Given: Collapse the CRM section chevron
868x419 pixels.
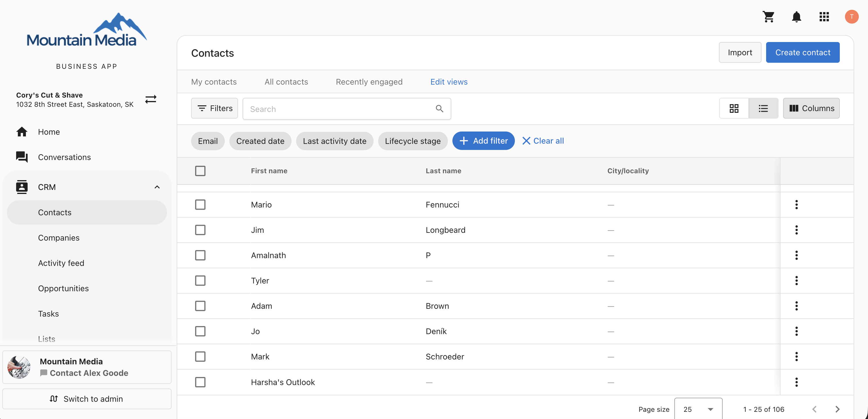Looking at the screenshot, I should 157,187.
